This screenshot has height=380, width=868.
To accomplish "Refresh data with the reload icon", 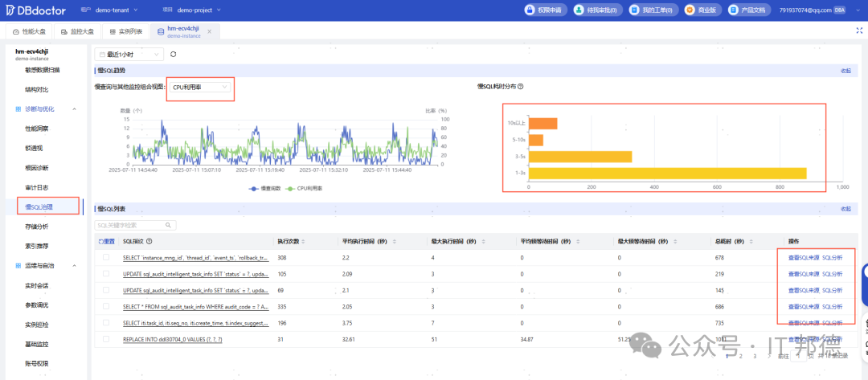I will pos(174,54).
